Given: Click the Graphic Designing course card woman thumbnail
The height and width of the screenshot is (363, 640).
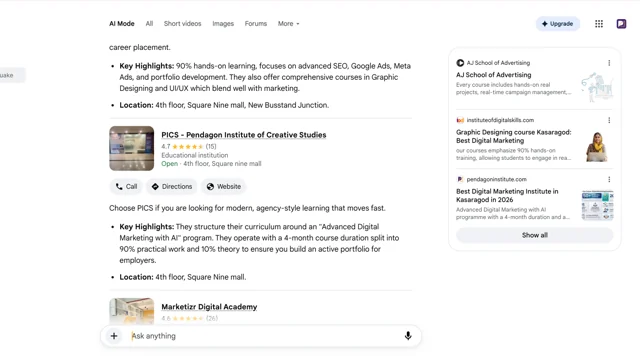Looking at the screenshot, I should tap(597, 146).
